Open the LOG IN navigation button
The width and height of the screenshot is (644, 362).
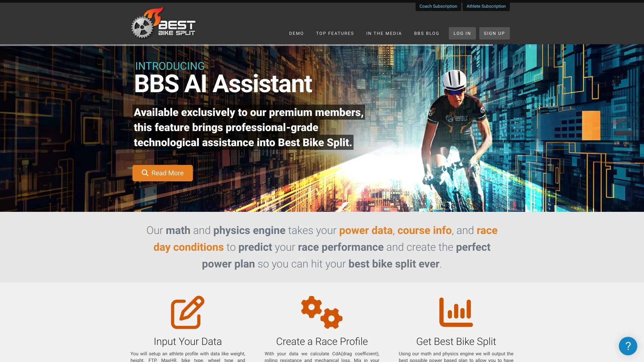(x=462, y=33)
